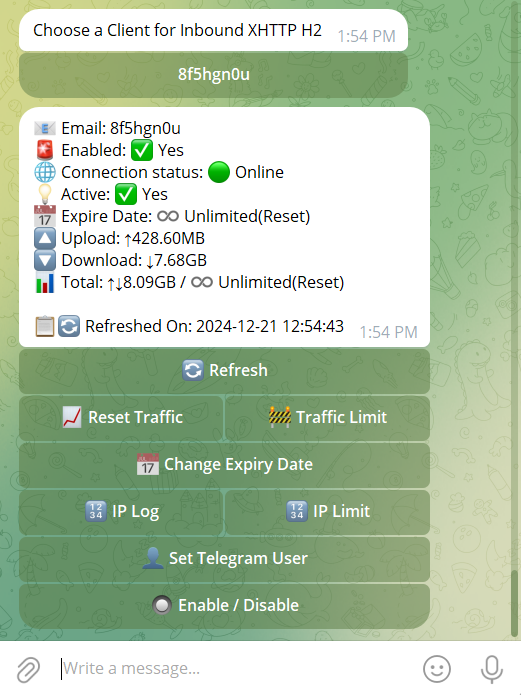
Task: Click the barrier icon on Traffic Limit
Action: pyautogui.click(x=280, y=417)
